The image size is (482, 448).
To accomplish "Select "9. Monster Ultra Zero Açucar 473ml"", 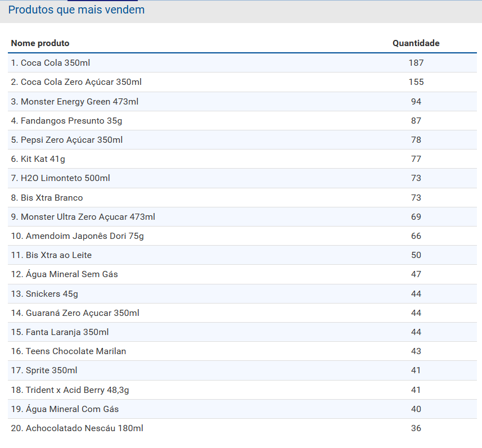I will point(83,217).
